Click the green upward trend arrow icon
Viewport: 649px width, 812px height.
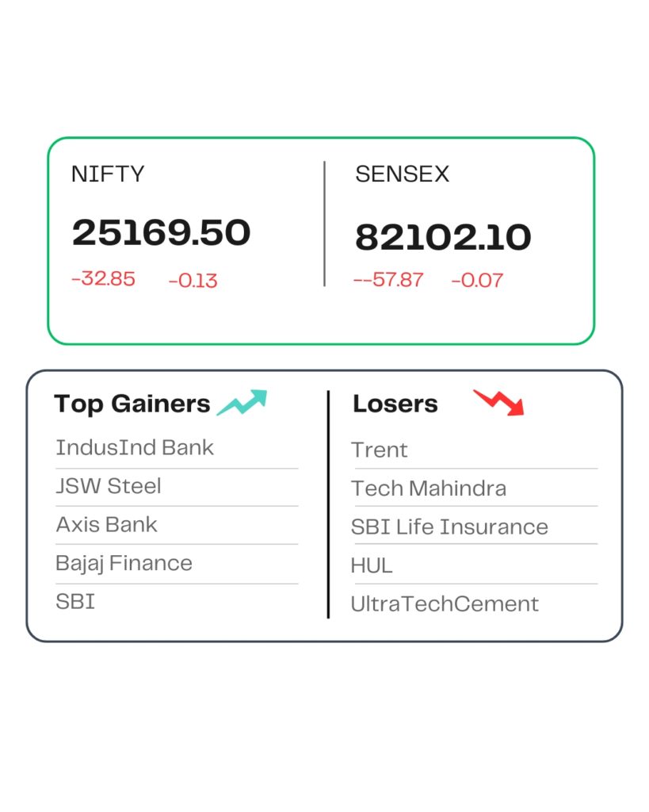click(242, 402)
